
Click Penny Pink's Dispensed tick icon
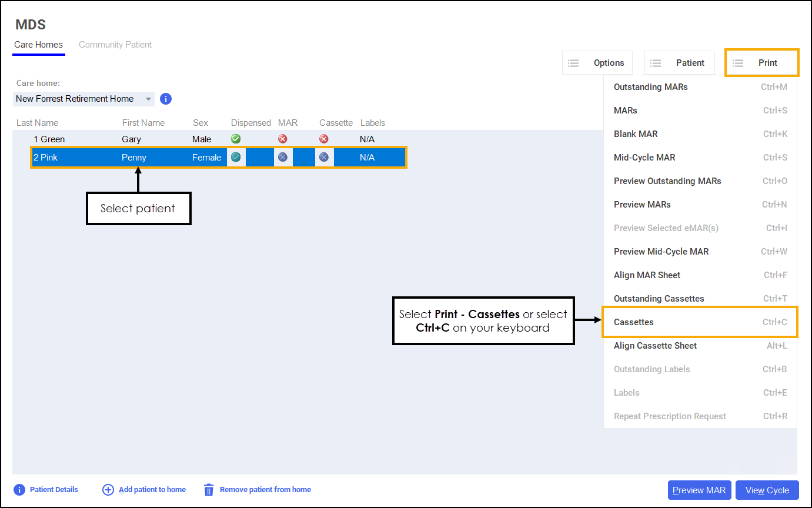click(236, 157)
